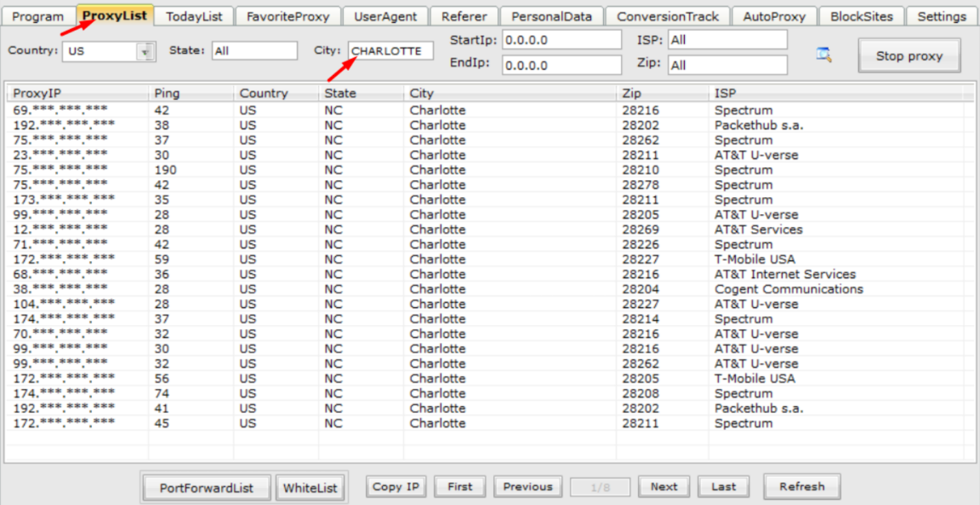Viewport: 980px width, 505px height.
Task: Select the proxy row starting with 104.
Action: click(490, 304)
